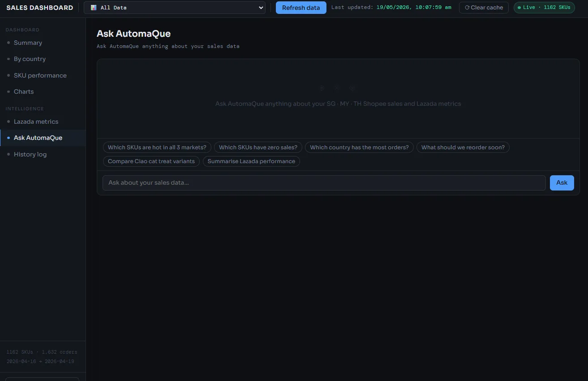Click the SG · MY · TH Shopee placeholder message
Image resolution: width=588 pixels, height=381 pixels.
[338, 104]
